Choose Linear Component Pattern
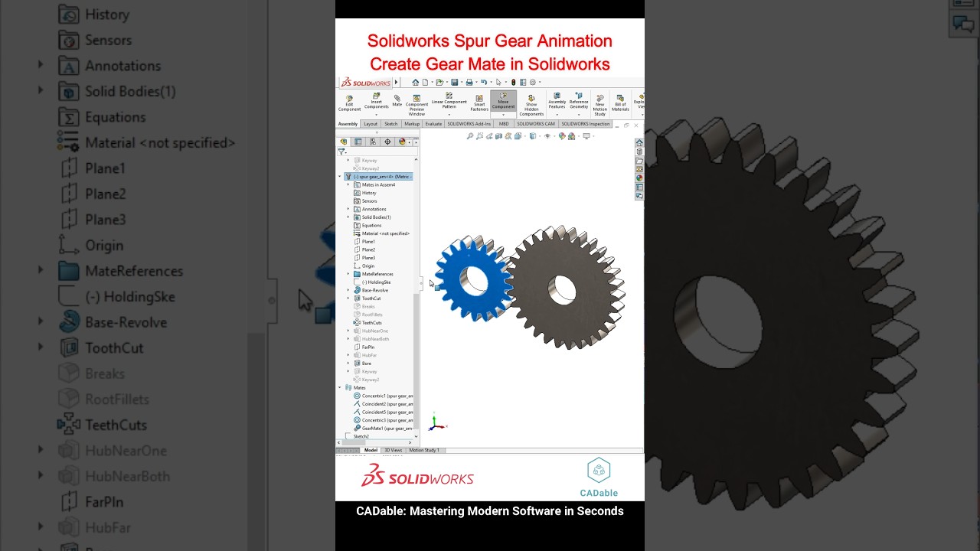This screenshot has width=980, height=551. 449,101
